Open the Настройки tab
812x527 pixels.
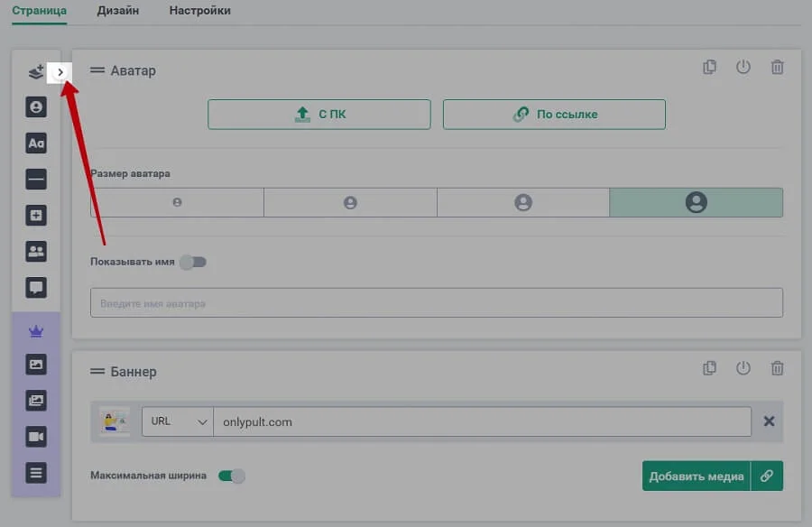[x=199, y=11]
